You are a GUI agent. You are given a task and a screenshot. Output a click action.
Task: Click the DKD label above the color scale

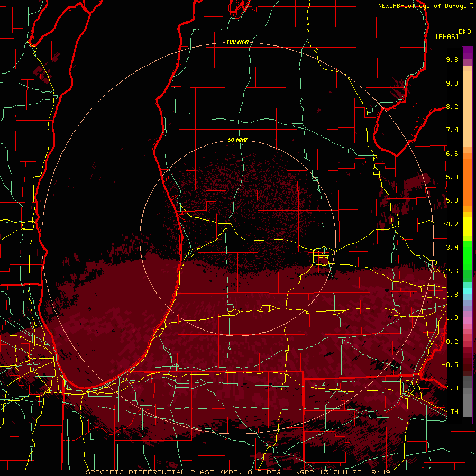[465, 32]
